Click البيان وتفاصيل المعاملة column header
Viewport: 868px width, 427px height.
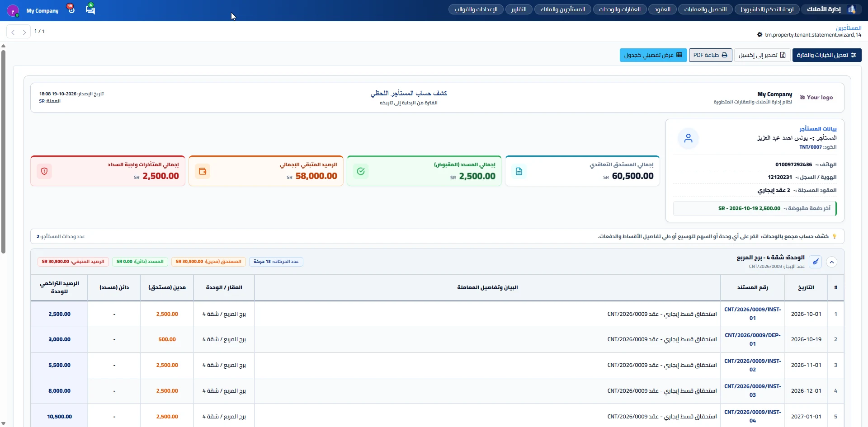tap(487, 287)
